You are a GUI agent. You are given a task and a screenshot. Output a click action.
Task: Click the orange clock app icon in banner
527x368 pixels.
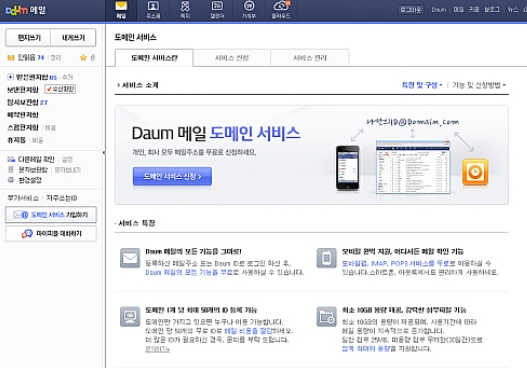475,172
